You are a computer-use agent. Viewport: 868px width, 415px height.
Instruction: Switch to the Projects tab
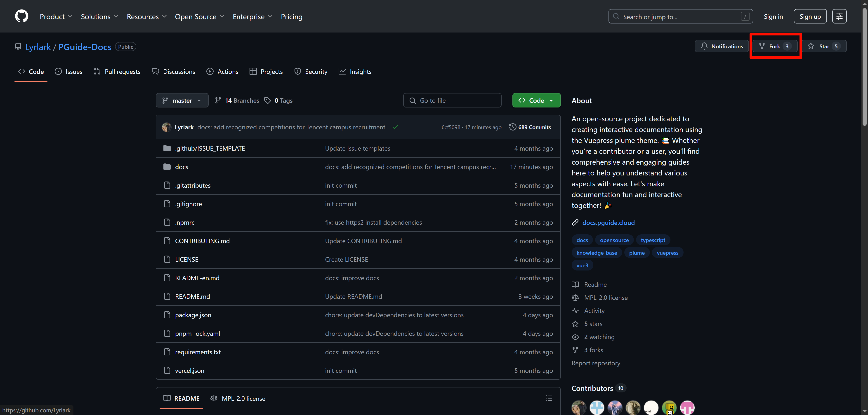266,71
